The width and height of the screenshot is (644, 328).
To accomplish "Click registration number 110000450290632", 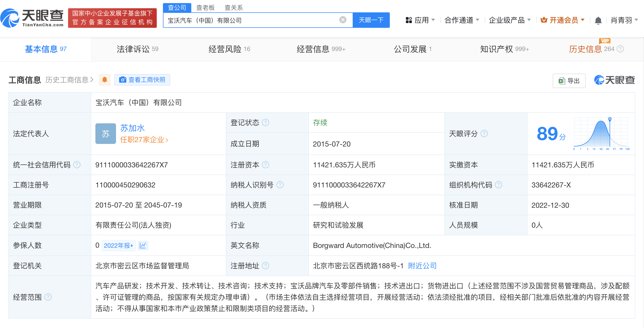I will 125,185.
